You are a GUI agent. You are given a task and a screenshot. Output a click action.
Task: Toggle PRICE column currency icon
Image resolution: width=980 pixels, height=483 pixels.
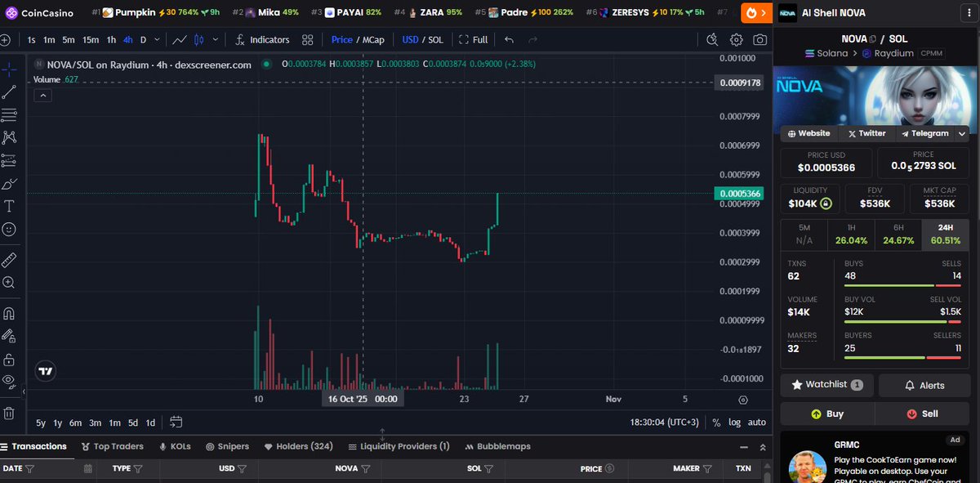609,469
